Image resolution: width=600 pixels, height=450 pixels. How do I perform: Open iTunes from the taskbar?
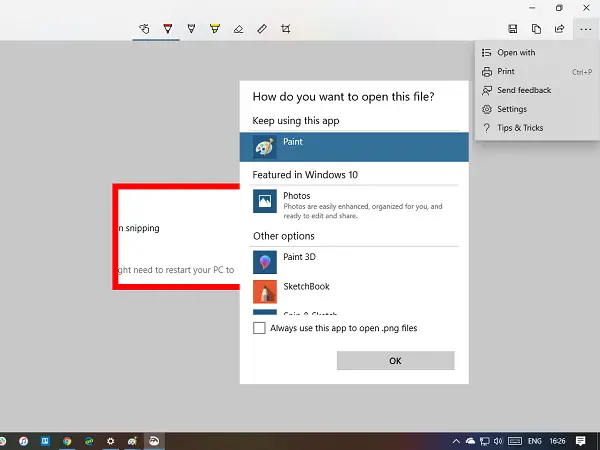23,441
